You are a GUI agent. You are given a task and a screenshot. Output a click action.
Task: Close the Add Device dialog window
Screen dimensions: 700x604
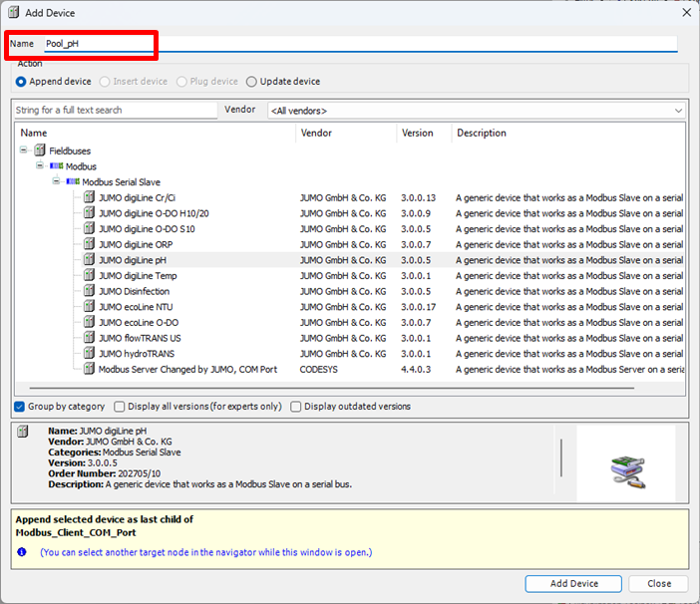point(687,13)
